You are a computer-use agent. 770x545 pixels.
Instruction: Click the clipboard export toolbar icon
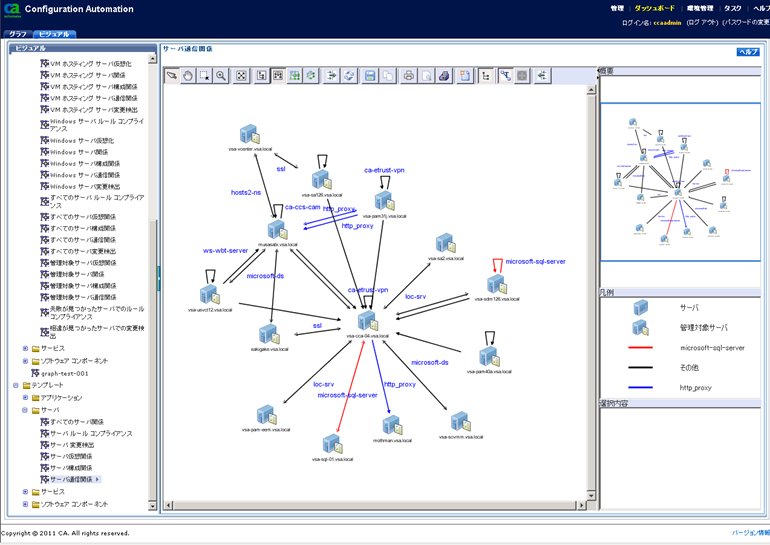pos(465,76)
